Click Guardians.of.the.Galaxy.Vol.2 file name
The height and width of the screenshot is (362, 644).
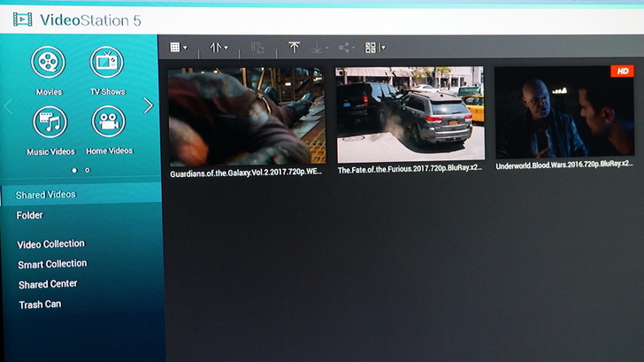click(246, 173)
